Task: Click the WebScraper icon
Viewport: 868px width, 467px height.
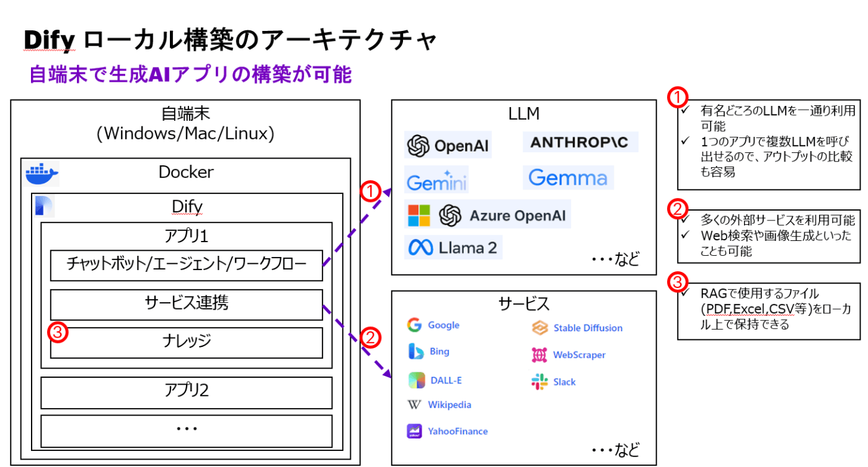Action: (539, 355)
